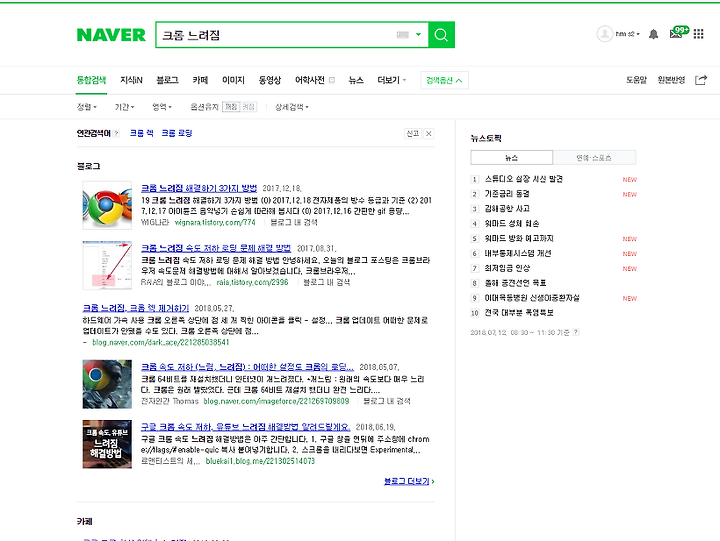This screenshot has height=541, width=720.
Task: Open the dark Chrome face thumbnail
Action: point(107,384)
